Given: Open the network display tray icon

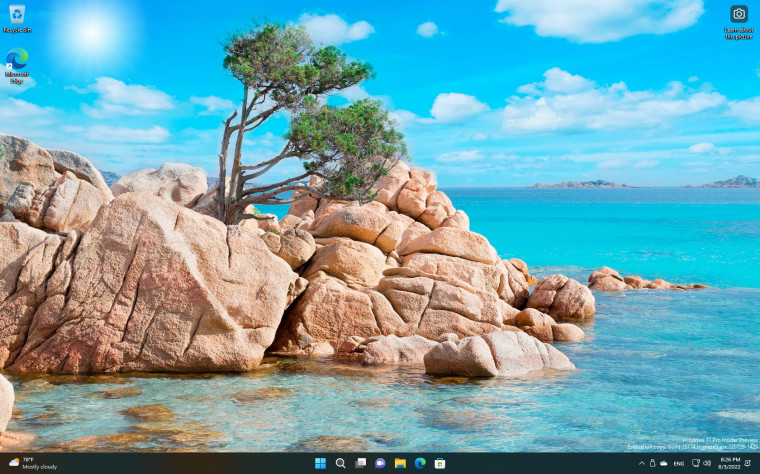Looking at the screenshot, I should pyautogui.click(x=696, y=463).
